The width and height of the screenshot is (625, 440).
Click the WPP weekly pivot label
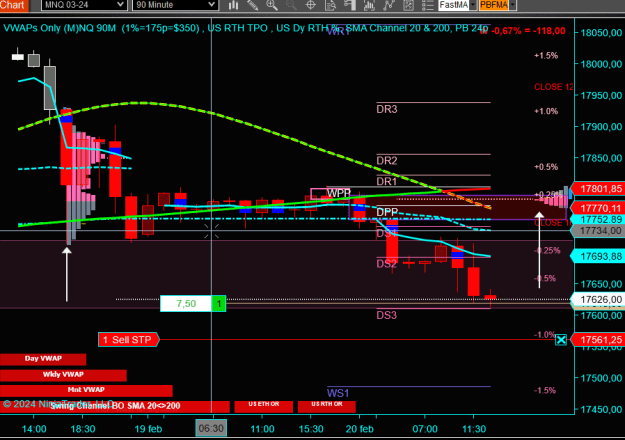(338, 193)
